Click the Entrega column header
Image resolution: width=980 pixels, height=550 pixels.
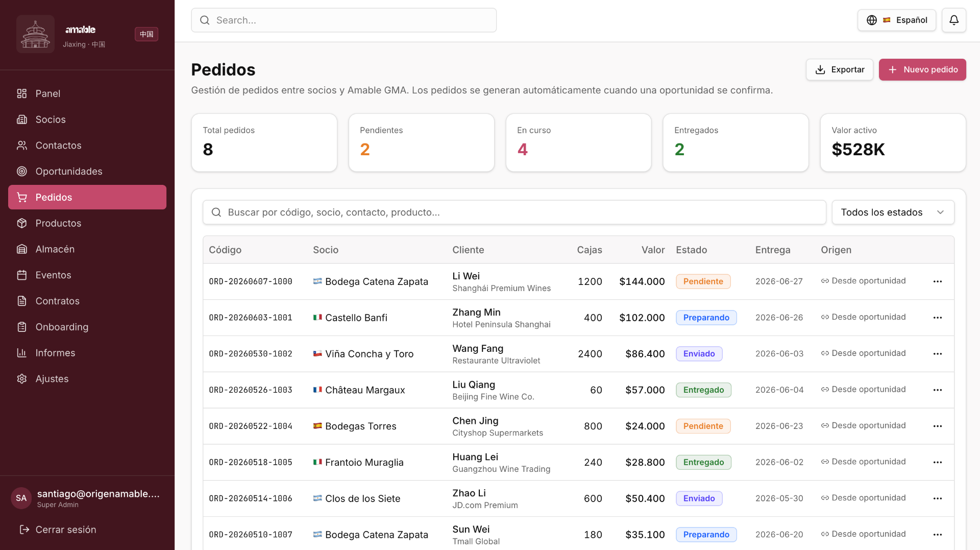[x=773, y=250]
